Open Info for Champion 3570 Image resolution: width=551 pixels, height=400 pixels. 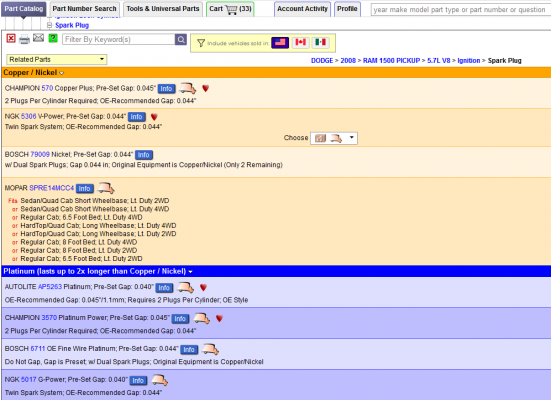tap(180, 318)
